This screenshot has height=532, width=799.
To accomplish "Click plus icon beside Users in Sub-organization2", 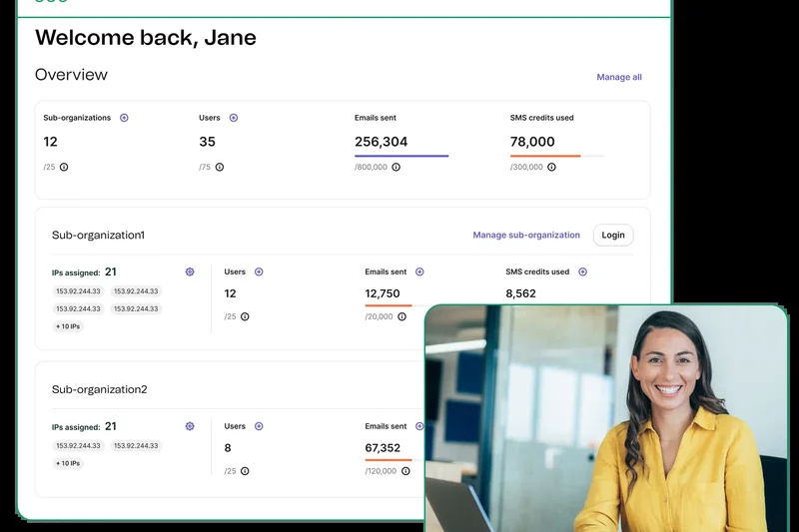I will coord(259,426).
